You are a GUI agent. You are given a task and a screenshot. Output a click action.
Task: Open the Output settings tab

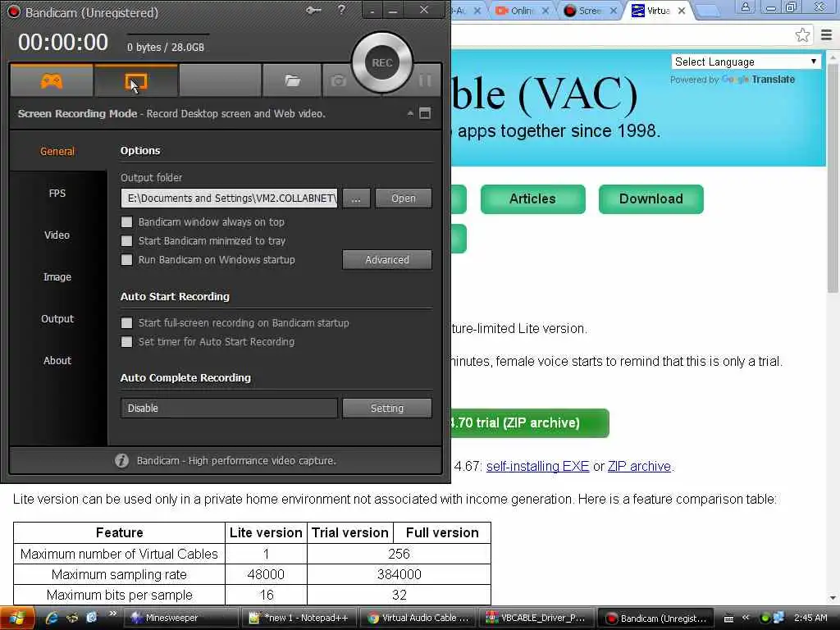(57, 318)
